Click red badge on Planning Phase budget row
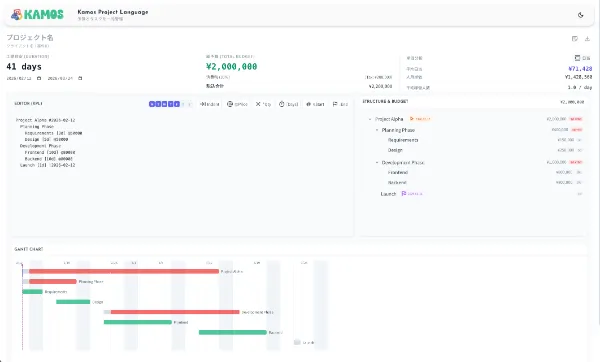The height and width of the screenshot is (362, 600). tap(577, 130)
